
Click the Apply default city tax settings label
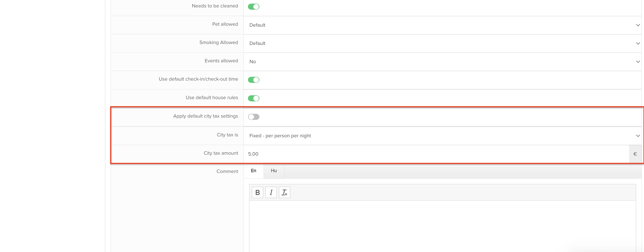coord(206,116)
